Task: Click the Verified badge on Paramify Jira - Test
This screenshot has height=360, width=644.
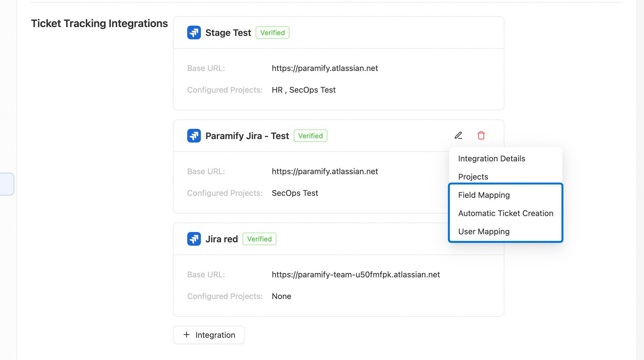Action: [310, 136]
